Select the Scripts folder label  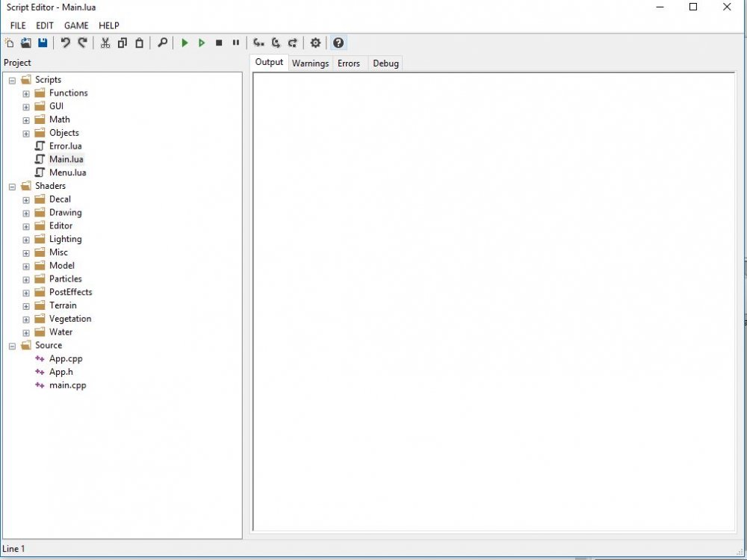tap(48, 80)
